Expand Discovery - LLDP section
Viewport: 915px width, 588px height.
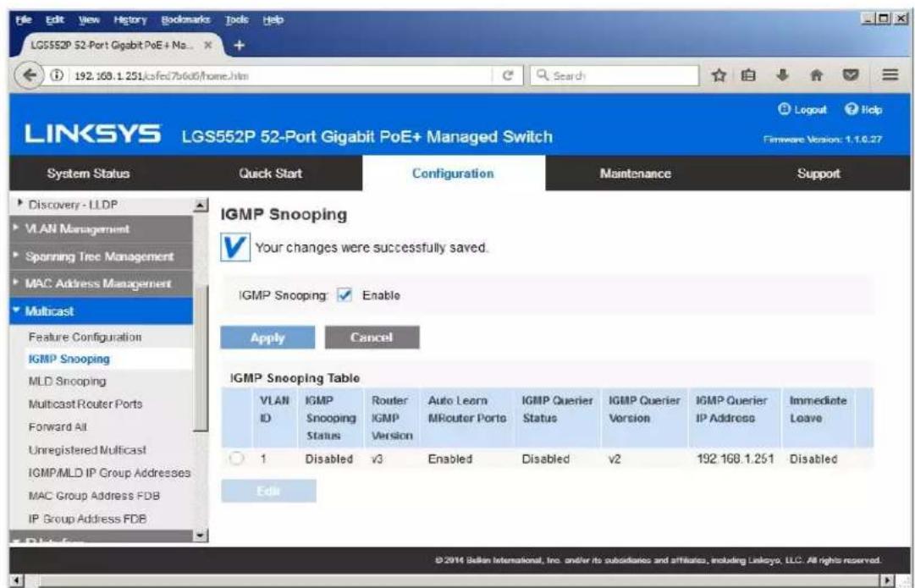pos(73,205)
